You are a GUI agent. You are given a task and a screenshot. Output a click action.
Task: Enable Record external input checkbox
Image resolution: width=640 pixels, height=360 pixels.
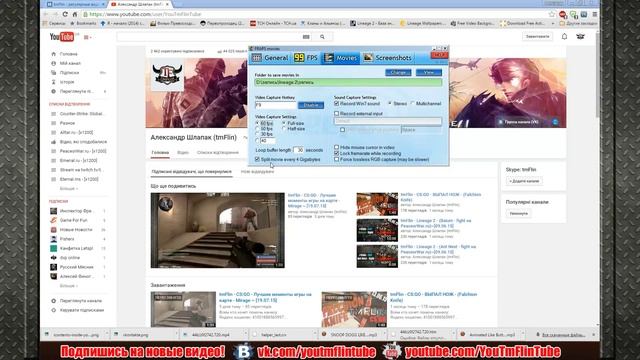[x=337, y=113]
